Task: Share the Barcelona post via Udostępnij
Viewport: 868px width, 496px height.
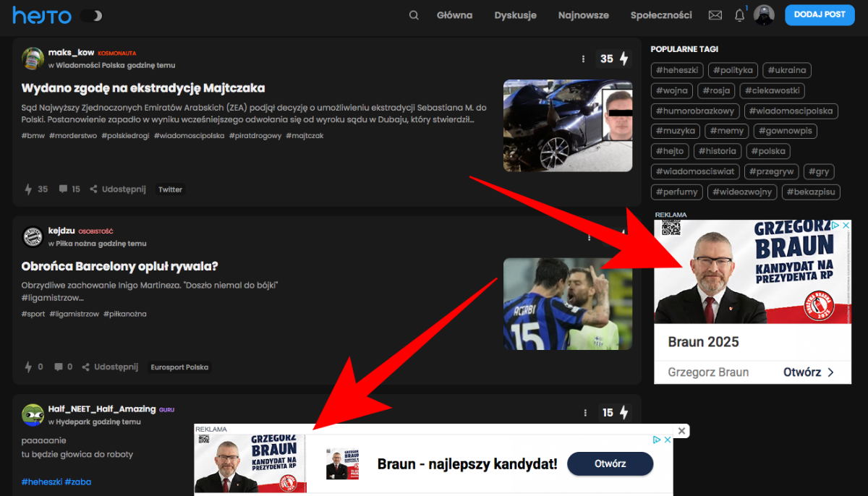Action: pyautogui.click(x=109, y=367)
